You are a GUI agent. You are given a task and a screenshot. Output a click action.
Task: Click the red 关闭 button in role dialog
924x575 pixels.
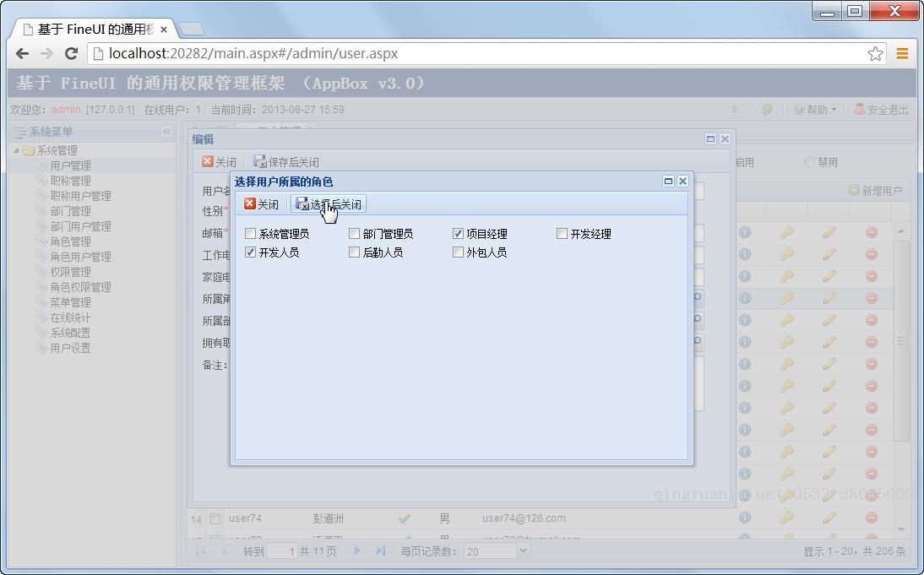coord(262,204)
